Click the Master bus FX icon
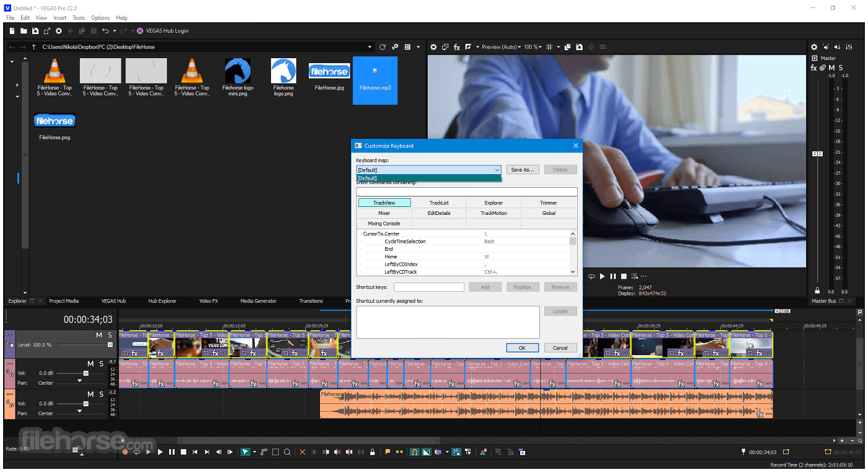The height and width of the screenshot is (472, 868). point(814,68)
